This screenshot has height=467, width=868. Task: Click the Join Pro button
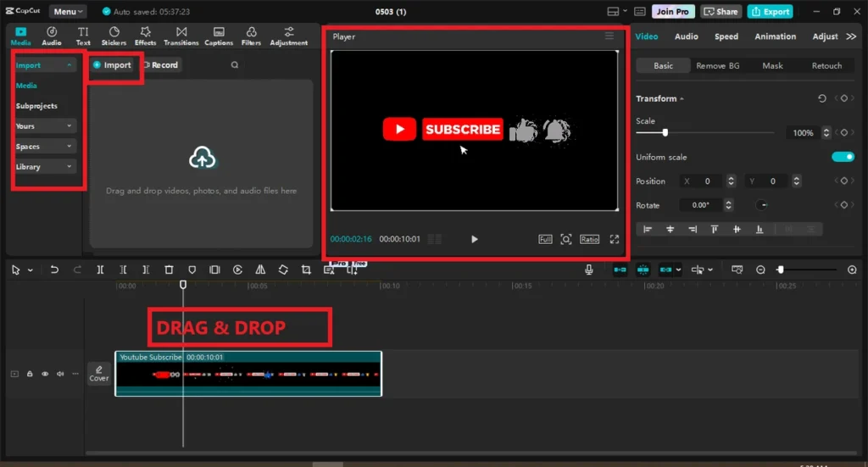(673, 11)
